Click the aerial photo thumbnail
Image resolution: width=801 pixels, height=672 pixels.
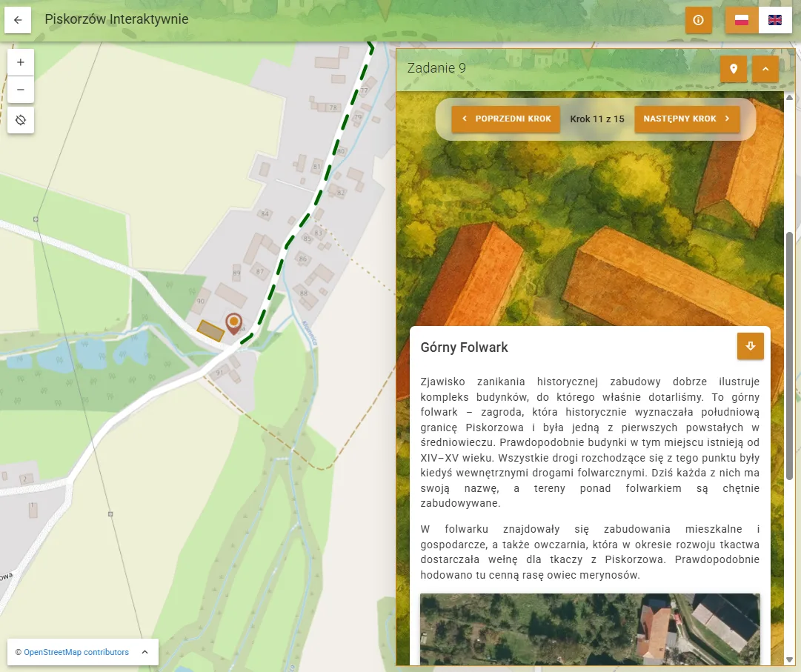590,628
